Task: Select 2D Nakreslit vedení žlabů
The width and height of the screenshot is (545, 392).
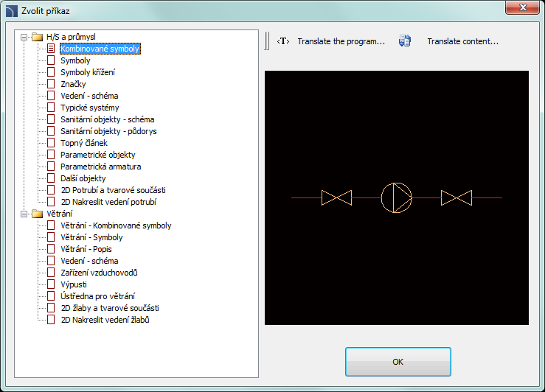Action: [105, 320]
